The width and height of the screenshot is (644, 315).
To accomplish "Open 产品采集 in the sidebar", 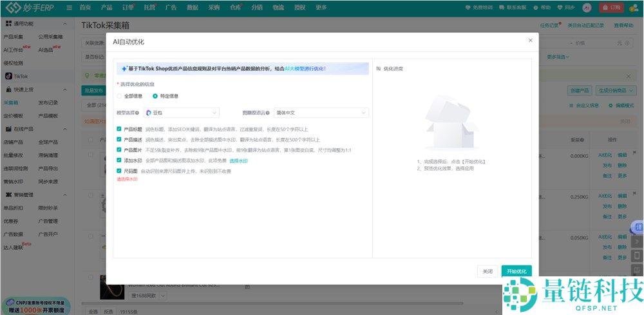I will 13,37.
